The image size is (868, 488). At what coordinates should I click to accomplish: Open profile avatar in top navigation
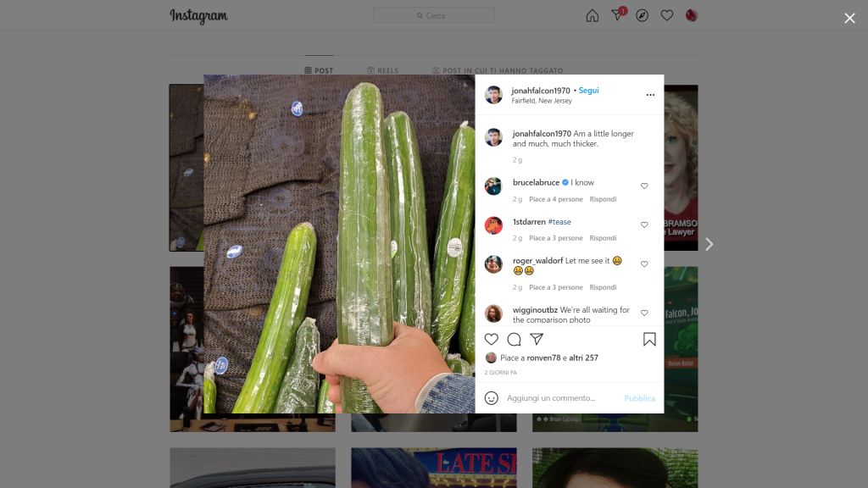(692, 15)
